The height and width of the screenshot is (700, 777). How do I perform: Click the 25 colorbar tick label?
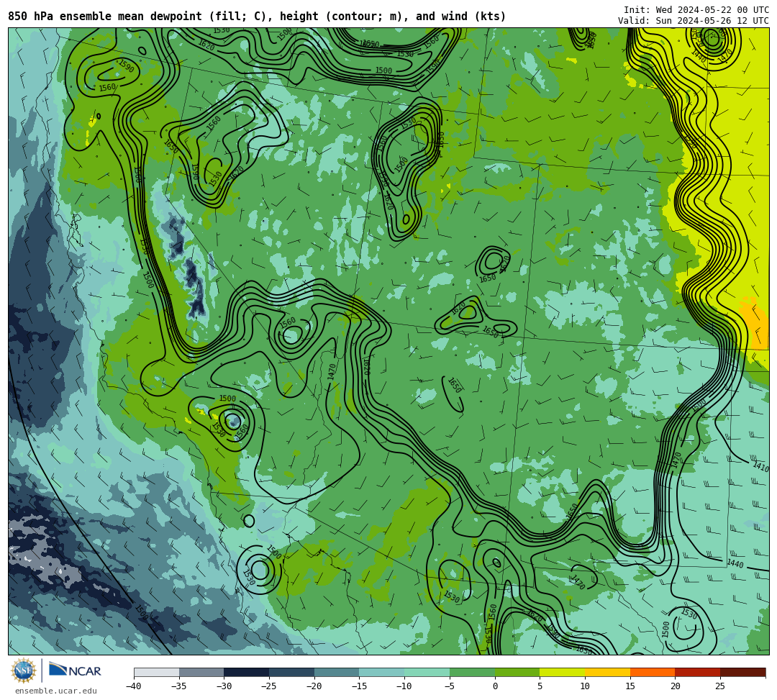point(720,686)
